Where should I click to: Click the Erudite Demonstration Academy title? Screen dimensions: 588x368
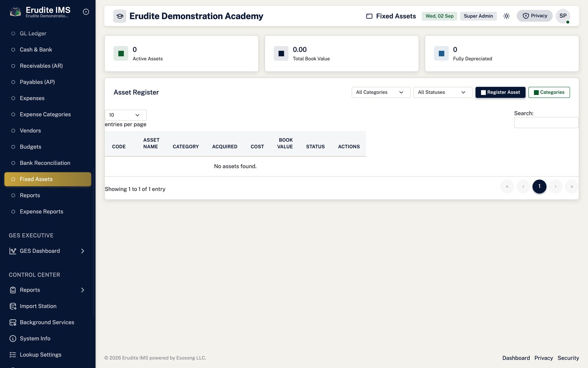pos(196,16)
